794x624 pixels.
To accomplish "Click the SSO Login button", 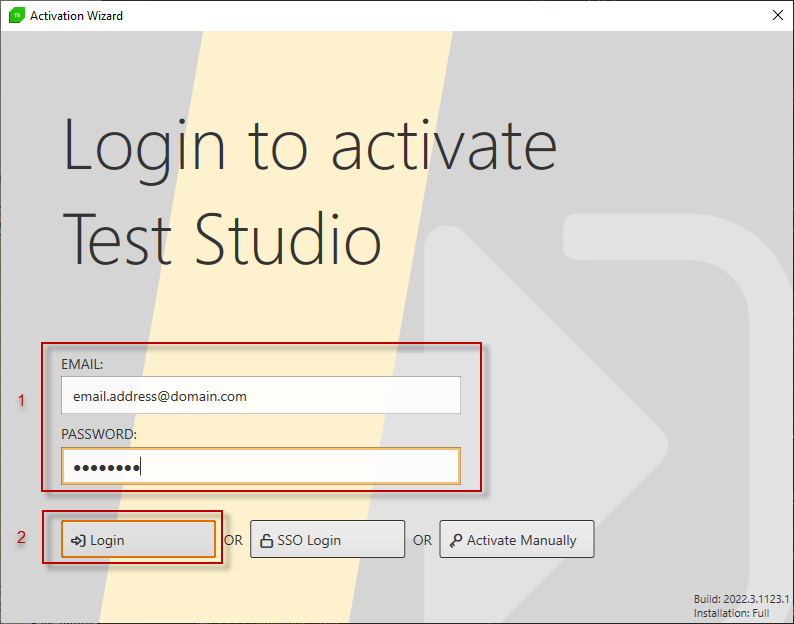I will click(x=327, y=539).
